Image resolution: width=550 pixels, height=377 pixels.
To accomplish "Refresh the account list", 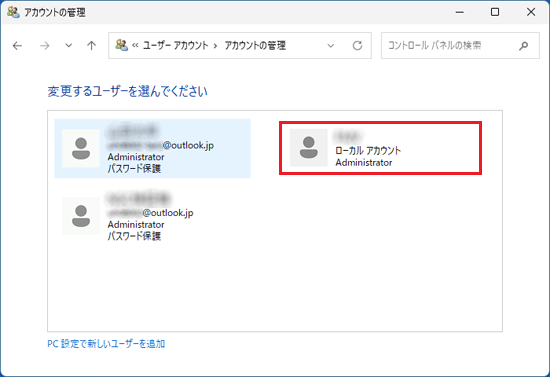I will pyautogui.click(x=357, y=46).
